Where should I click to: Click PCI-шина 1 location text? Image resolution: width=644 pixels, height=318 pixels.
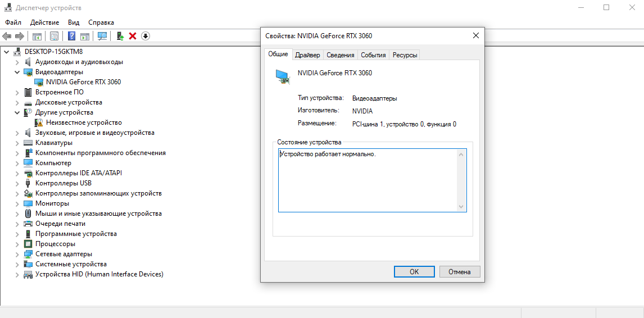click(404, 124)
